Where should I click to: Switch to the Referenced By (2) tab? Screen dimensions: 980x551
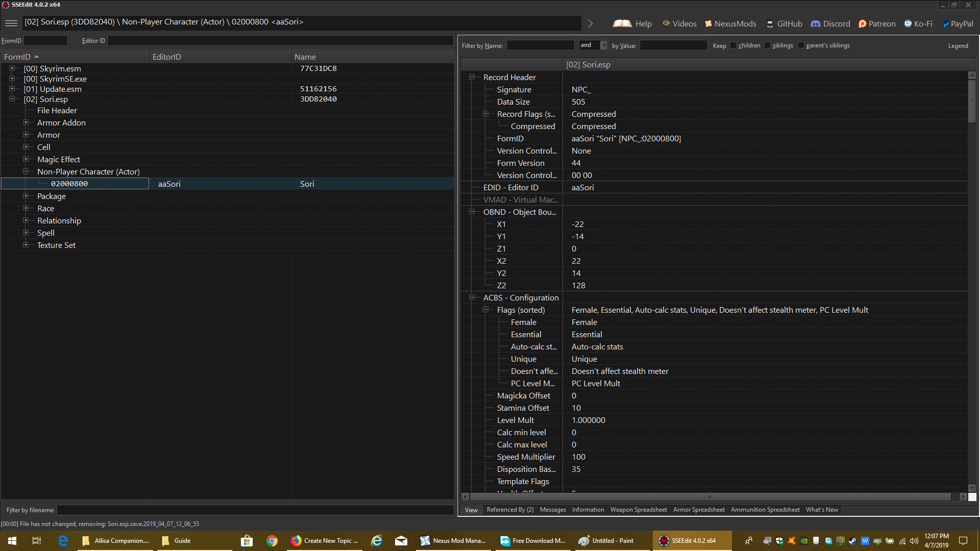pos(510,510)
